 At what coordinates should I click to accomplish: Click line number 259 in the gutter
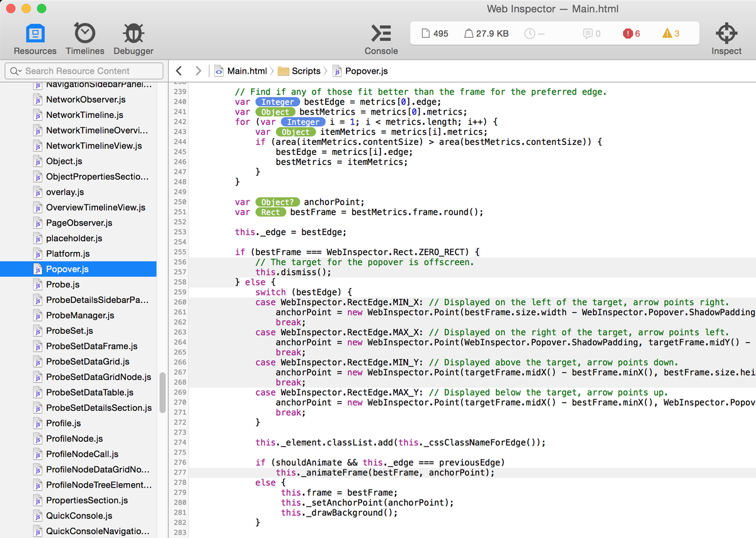[180, 292]
